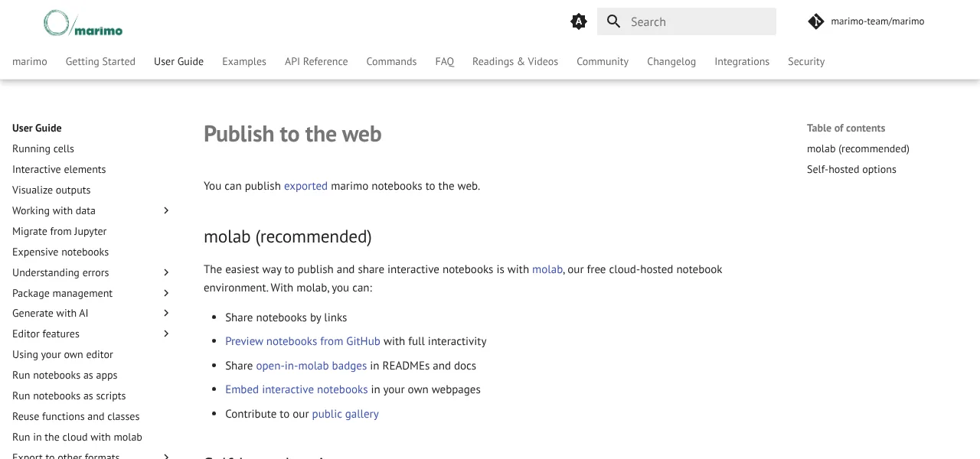Viewport: 980px width, 459px height.
Task: Open Package management page
Action: tap(62, 293)
